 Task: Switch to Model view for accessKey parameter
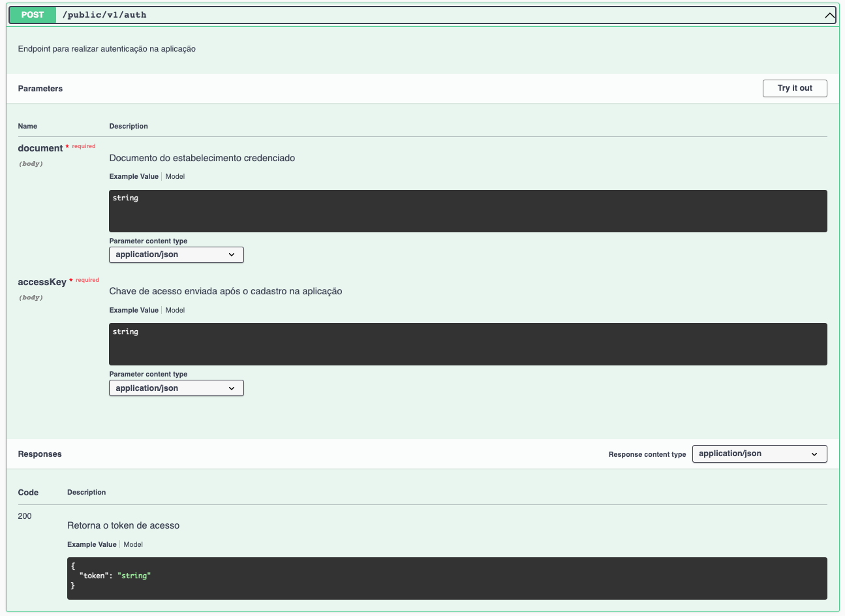pos(175,310)
